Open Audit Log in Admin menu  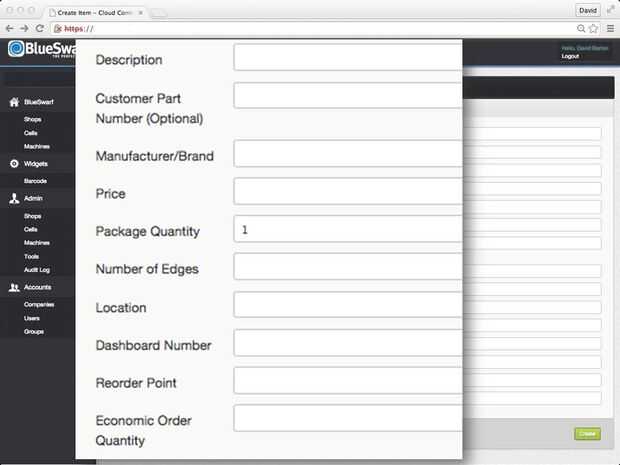click(37, 270)
